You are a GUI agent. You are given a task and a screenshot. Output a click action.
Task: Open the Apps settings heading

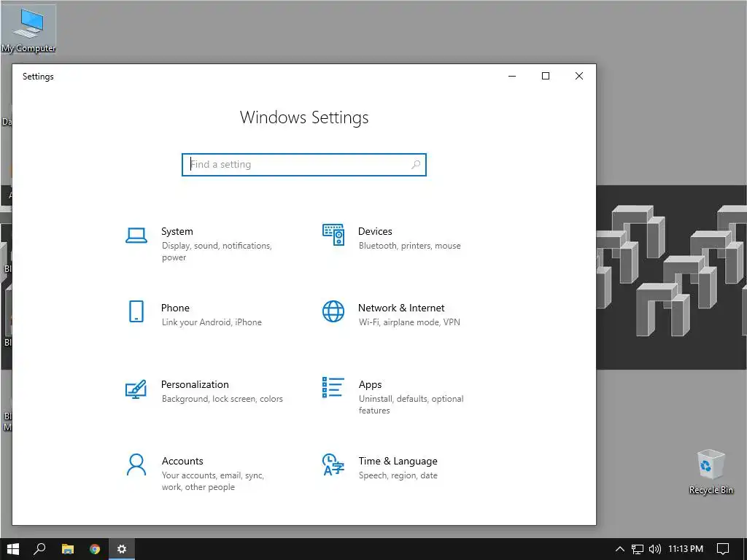tap(370, 385)
